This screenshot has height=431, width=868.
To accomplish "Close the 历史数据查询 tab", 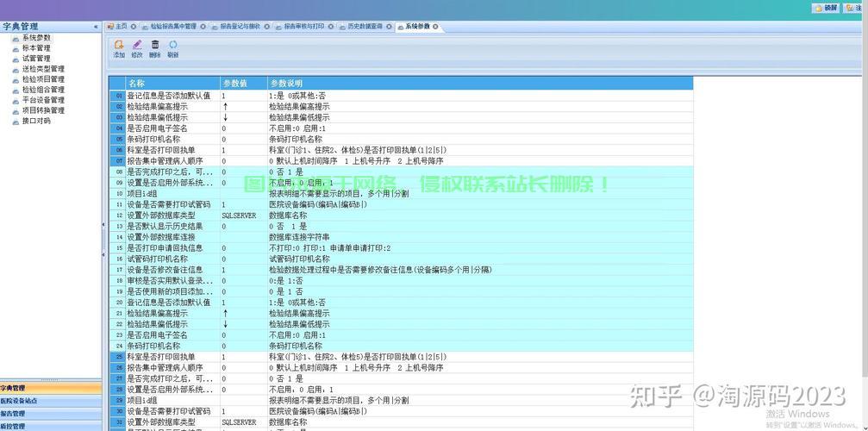I will (x=388, y=26).
